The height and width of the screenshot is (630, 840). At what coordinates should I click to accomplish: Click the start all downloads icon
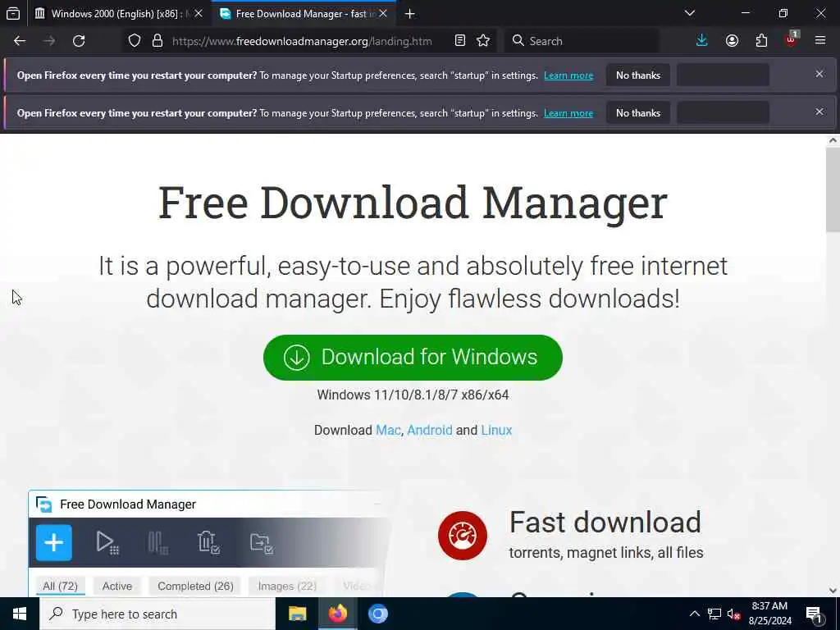click(107, 543)
